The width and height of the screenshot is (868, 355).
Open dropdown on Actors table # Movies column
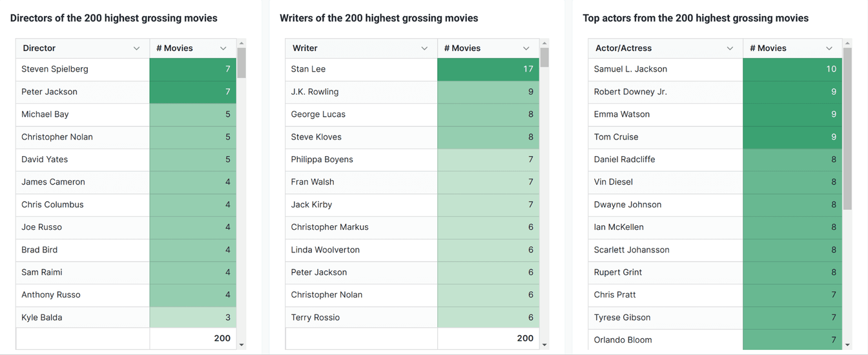pyautogui.click(x=829, y=48)
